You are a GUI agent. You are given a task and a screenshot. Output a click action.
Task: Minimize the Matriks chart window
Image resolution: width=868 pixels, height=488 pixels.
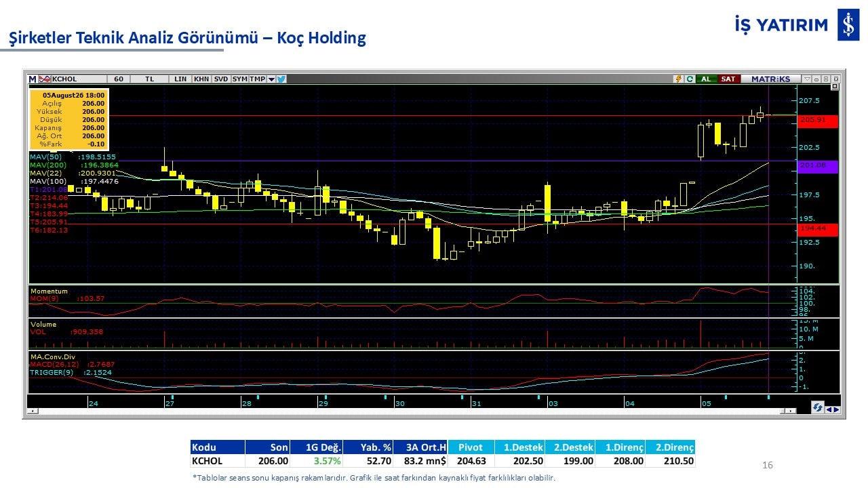click(x=817, y=79)
